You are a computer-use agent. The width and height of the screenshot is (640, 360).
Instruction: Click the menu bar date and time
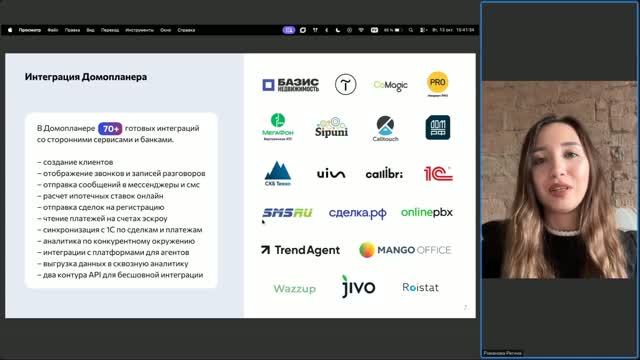[x=453, y=30]
